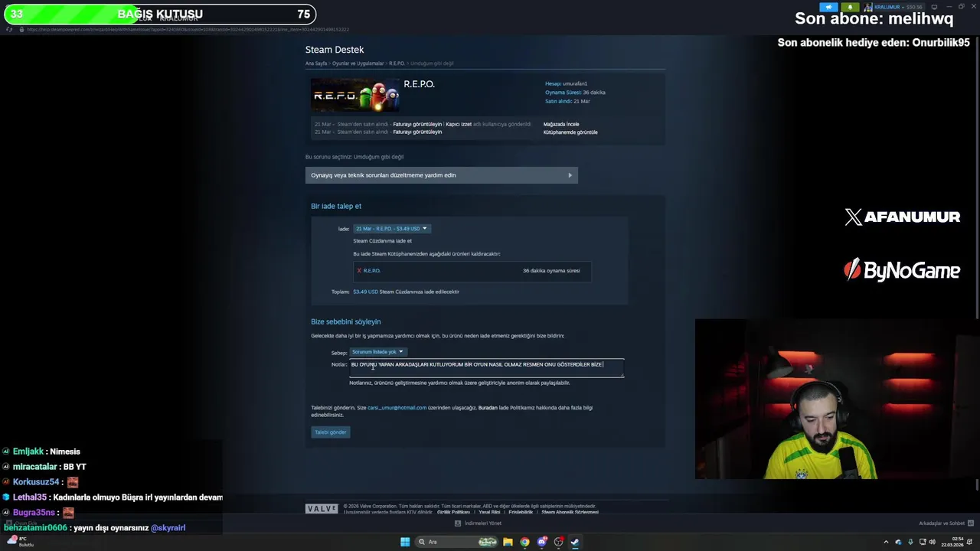Open File Explorer from the taskbar
Viewport: 980px width, 551px height.
[508, 542]
